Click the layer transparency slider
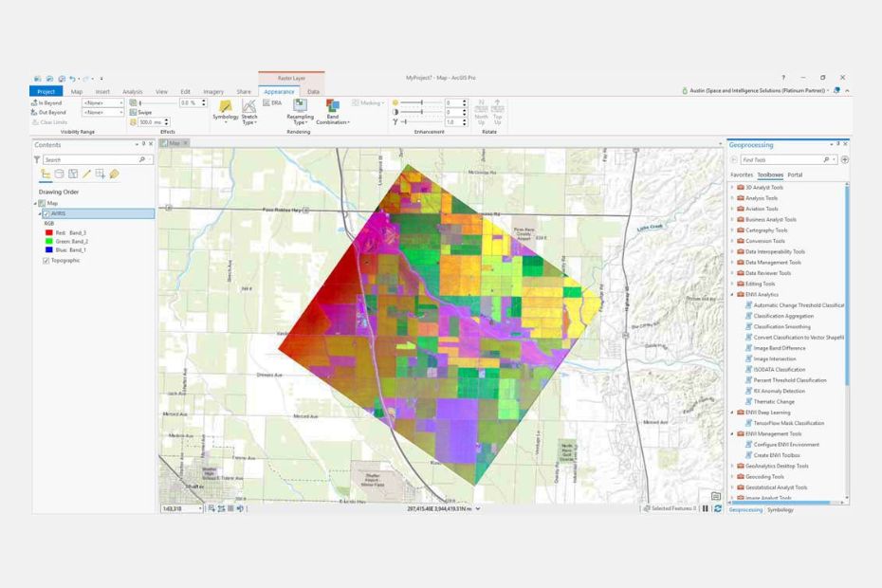The width and height of the screenshot is (882, 588). pyautogui.click(x=157, y=103)
